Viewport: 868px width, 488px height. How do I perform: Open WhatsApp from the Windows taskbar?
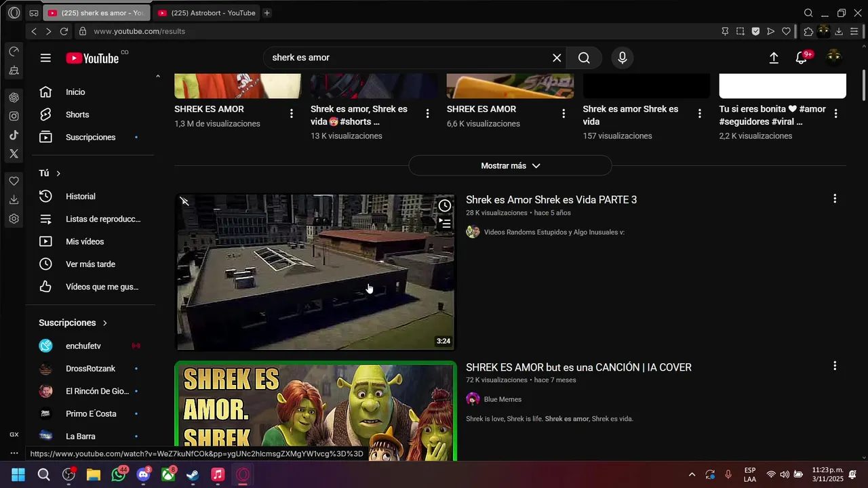[119, 474]
